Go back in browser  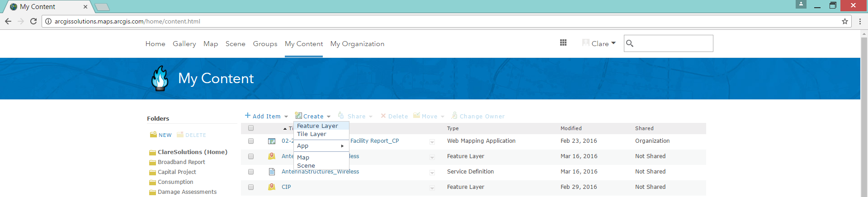[8, 21]
